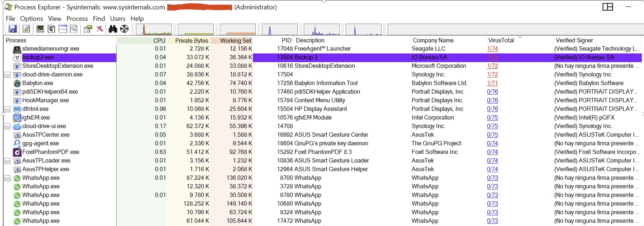Click the first WhatsApp.exe green icon
The image size is (644, 226).
[17, 178]
